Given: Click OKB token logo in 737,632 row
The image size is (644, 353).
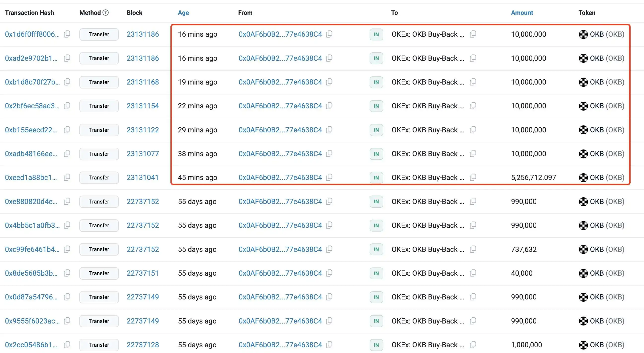Looking at the screenshot, I should pos(583,249).
